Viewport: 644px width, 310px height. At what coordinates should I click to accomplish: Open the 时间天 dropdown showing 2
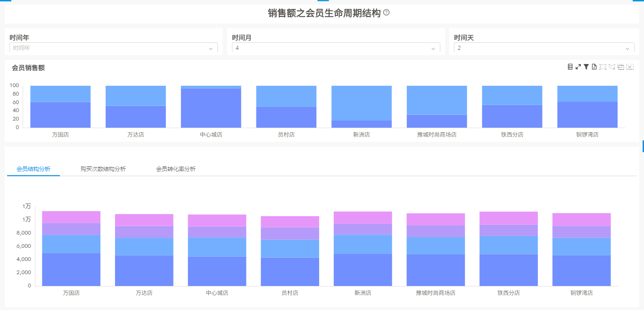[544, 48]
